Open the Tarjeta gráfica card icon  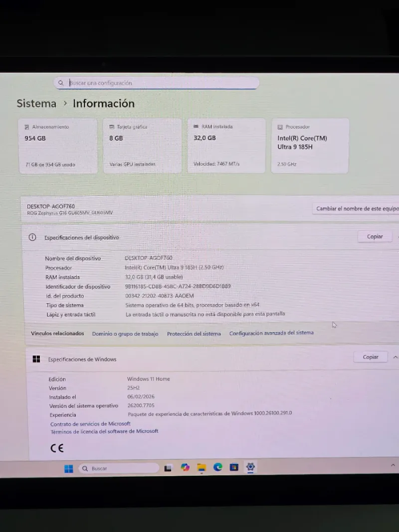(112, 127)
